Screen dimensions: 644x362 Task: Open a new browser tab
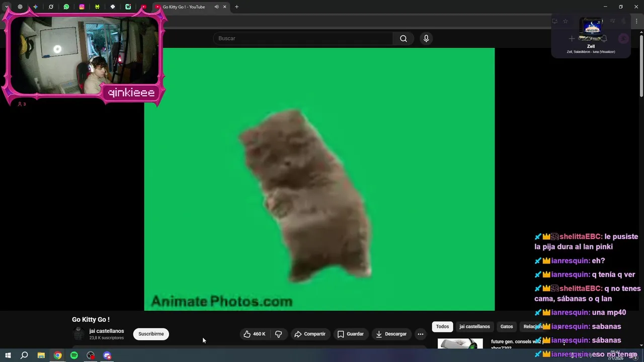[237, 7]
